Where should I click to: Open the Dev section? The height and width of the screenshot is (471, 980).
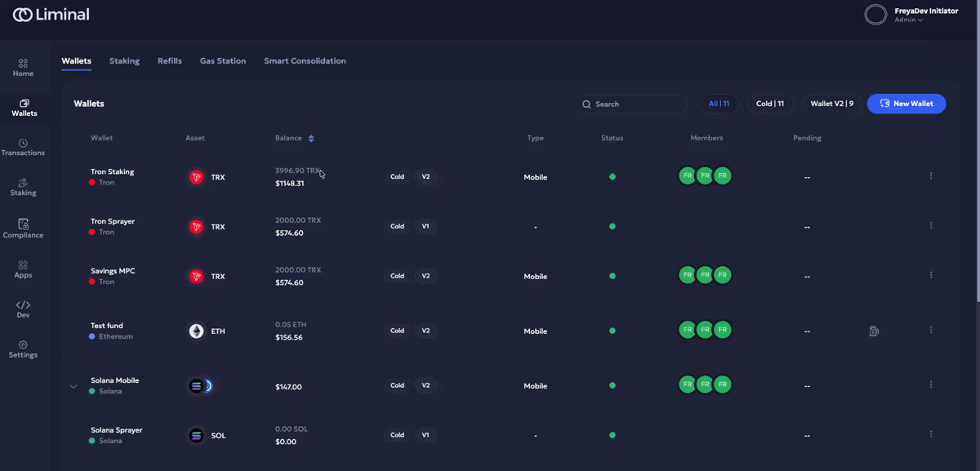tap(23, 309)
